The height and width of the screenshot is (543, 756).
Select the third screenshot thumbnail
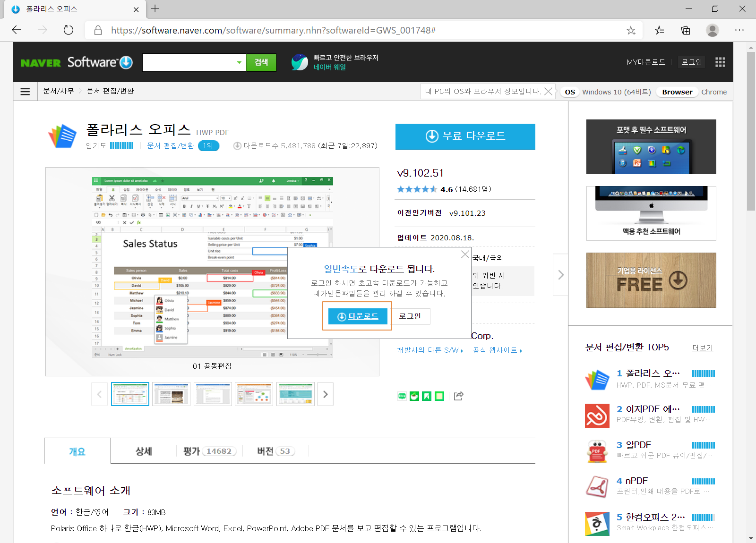213,394
